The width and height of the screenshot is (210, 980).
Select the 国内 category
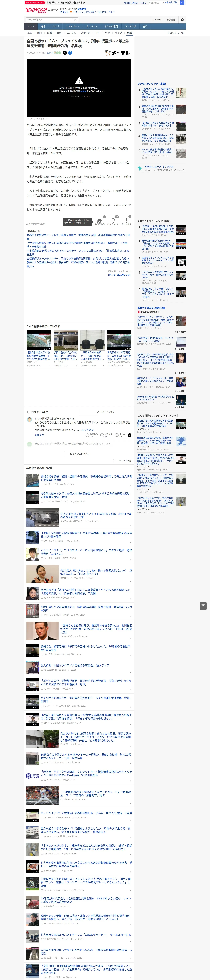tap(40, 33)
